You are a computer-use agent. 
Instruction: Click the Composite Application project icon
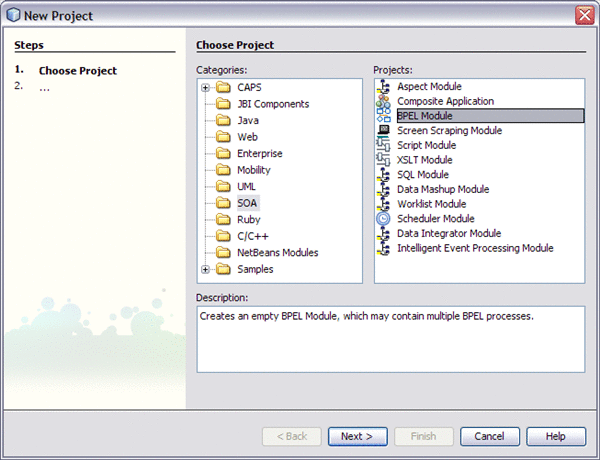coord(383,101)
